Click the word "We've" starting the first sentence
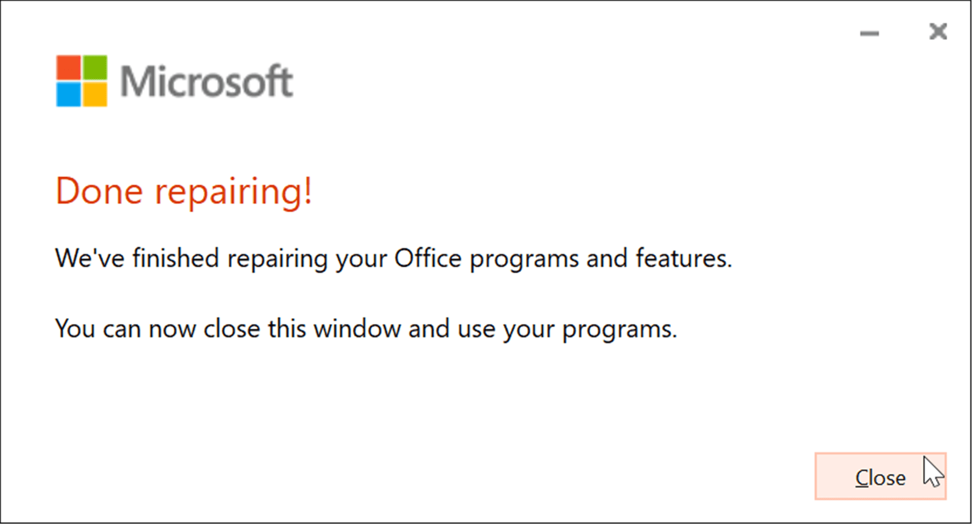This screenshot has width=980, height=524. pyautogui.click(x=90, y=258)
